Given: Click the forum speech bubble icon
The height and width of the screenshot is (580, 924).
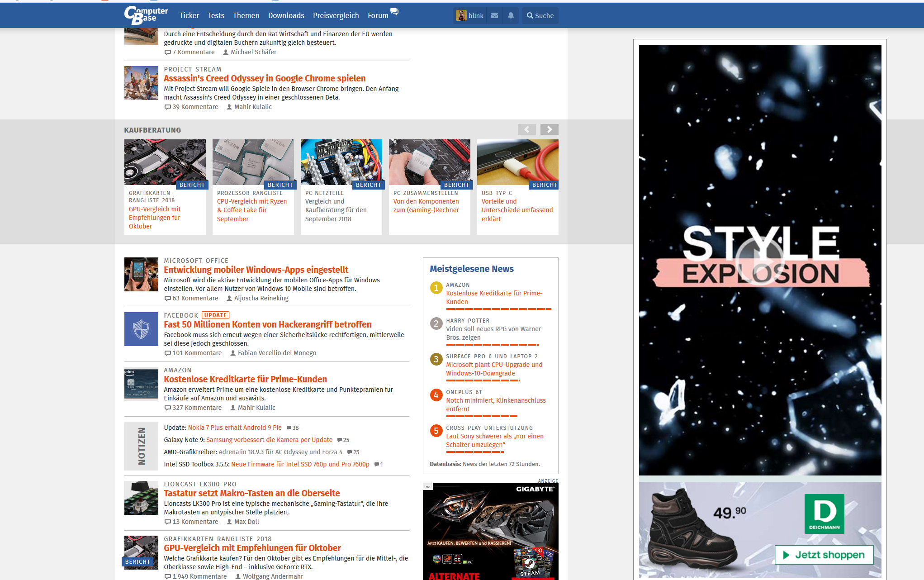Looking at the screenshot, I should (x=394, y=12).
